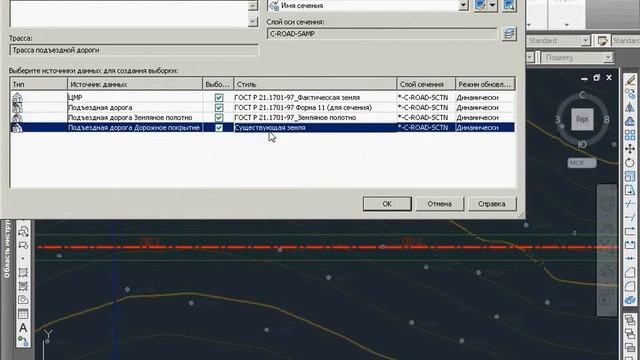The height and width of the screenshot is (360, 640).
Task: Click the Трасса подъездной дороги field
Action: [134, 50]
